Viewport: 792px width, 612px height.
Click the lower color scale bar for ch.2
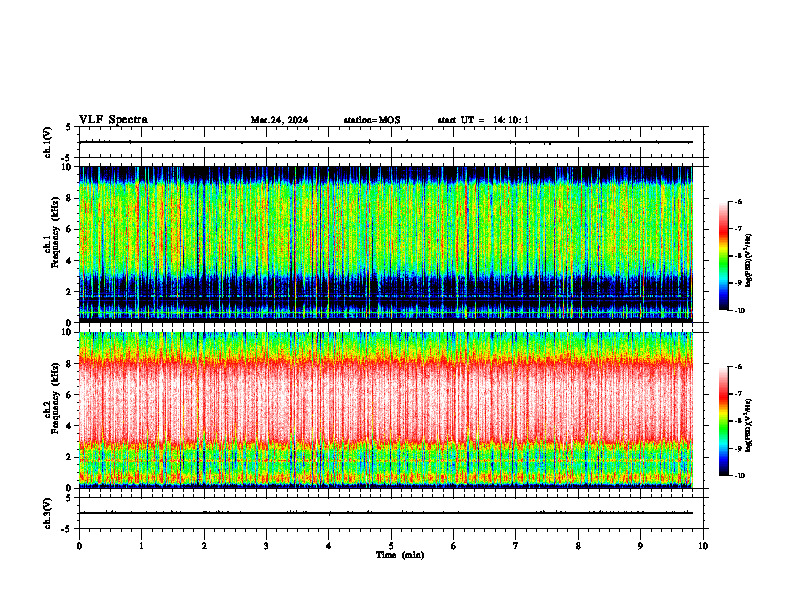coord(723,421)
